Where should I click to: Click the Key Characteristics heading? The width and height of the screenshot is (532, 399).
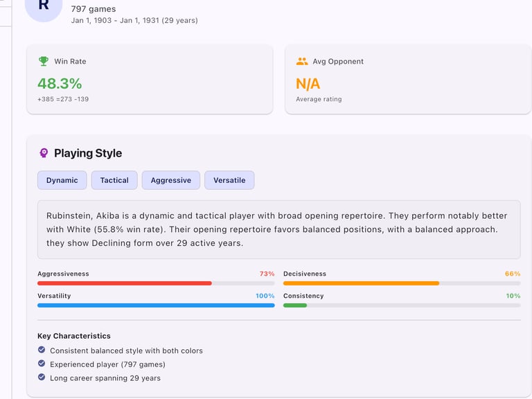pyautogui.click(x=74, y=336)
